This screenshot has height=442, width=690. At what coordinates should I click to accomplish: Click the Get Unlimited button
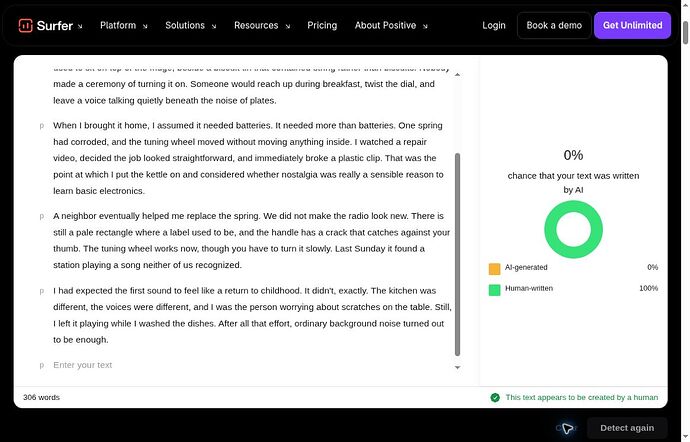click(632, 26)
